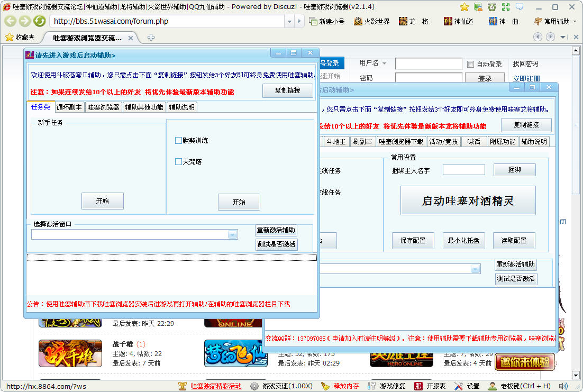Open the tab list dropdown arrow

pyautogui.click(x=563, y=37)
